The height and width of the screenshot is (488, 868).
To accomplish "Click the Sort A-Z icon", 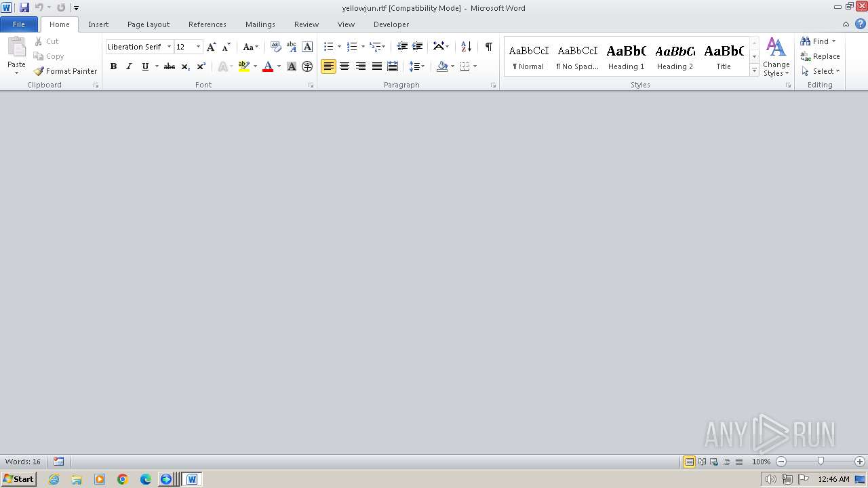I will pos(466,47).
